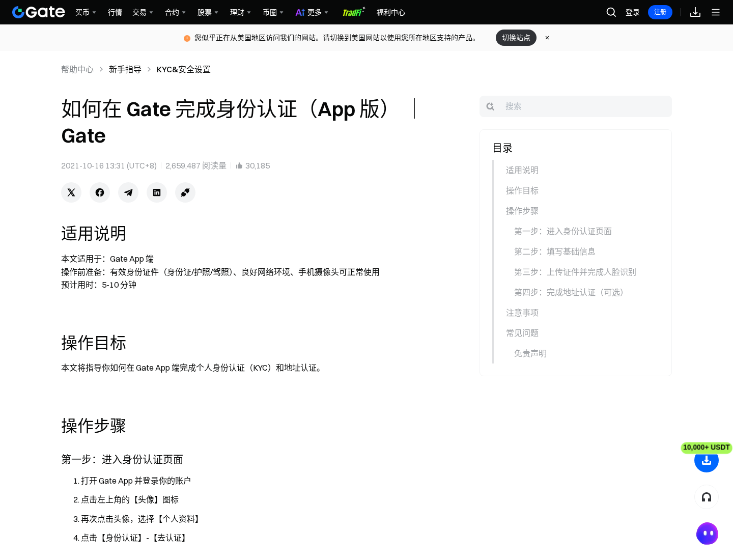Click the 登录 link

tap(633, 12)
